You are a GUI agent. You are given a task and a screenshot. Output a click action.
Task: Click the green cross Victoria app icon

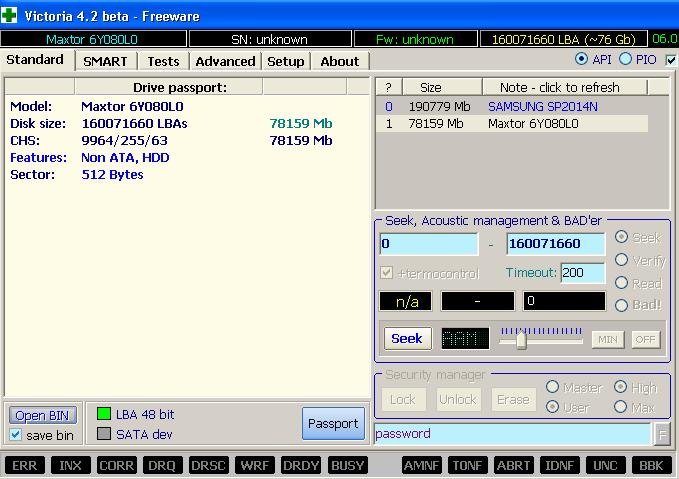(9, 16)
